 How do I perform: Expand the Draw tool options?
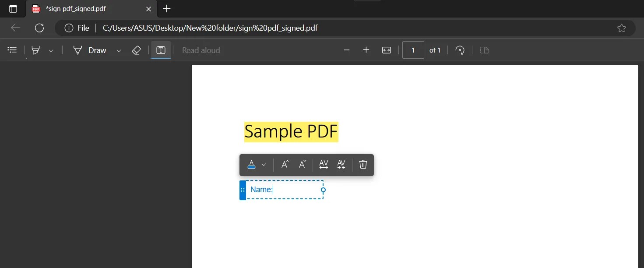118,50
